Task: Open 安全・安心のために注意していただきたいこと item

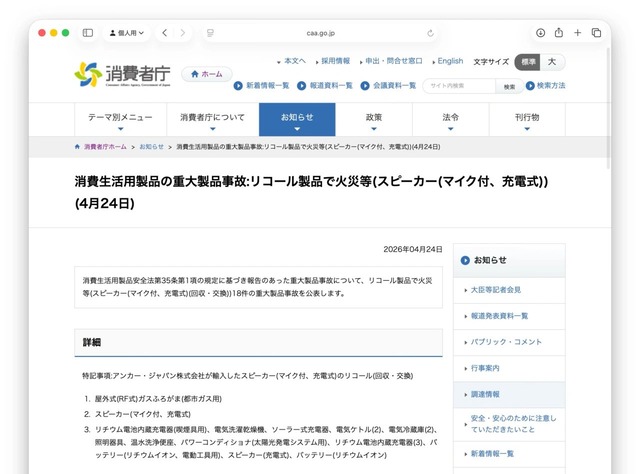Action: 509,424
